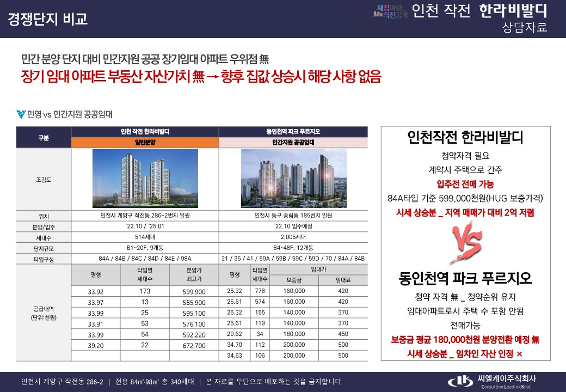Click the 인천작전 한라비발디 side panel heading
The image size is (566, 392).
(465, 138)
